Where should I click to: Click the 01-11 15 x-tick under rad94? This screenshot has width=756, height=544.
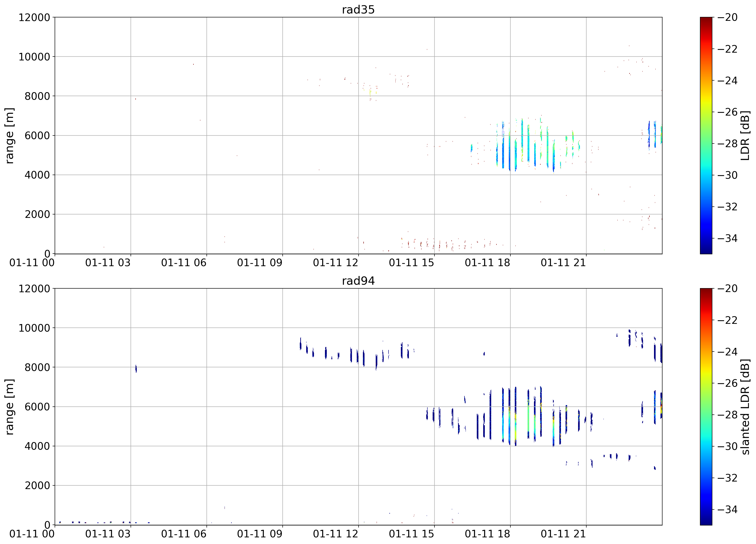pos(411,534)
